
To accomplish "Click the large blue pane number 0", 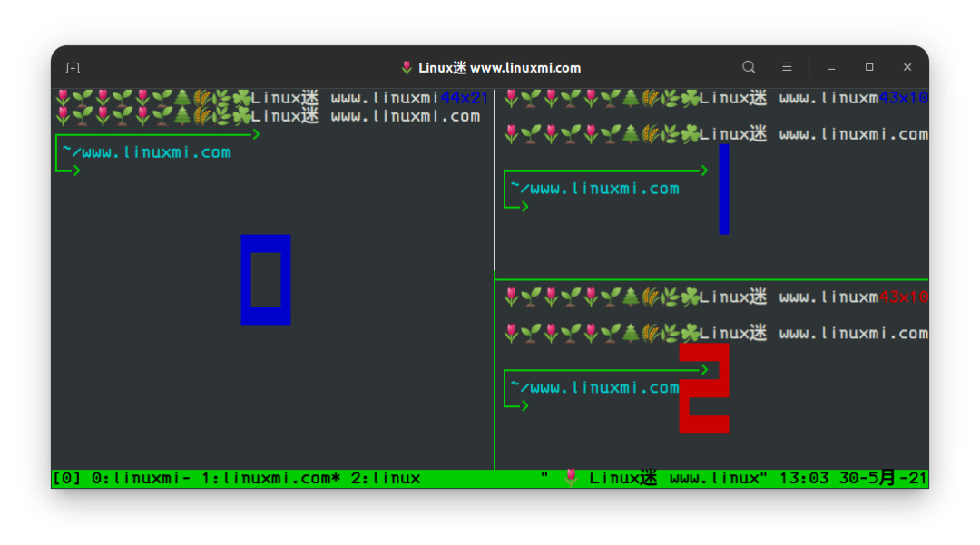I will tap(266, 279).
